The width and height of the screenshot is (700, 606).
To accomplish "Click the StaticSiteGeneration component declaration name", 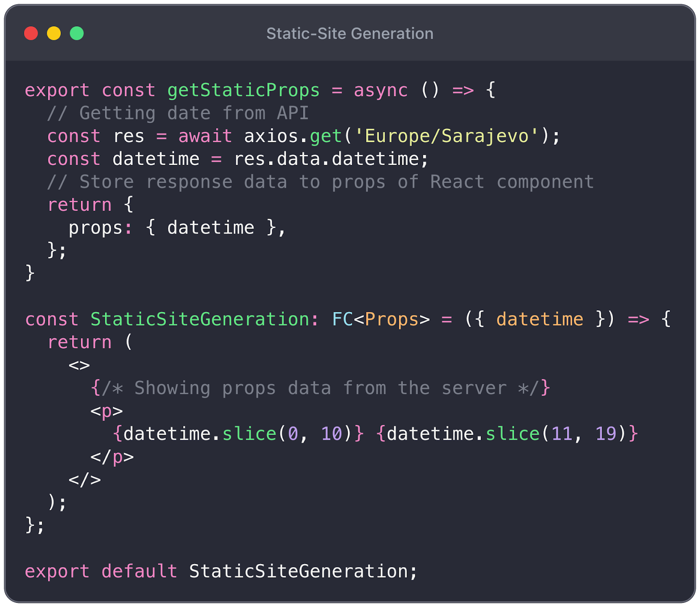I will click(x=200, y=319).
